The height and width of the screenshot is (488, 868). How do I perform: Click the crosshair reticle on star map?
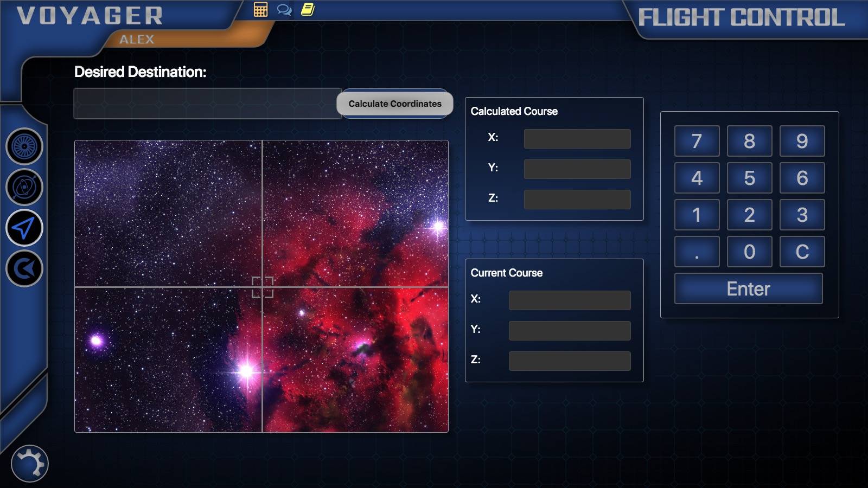263,287
